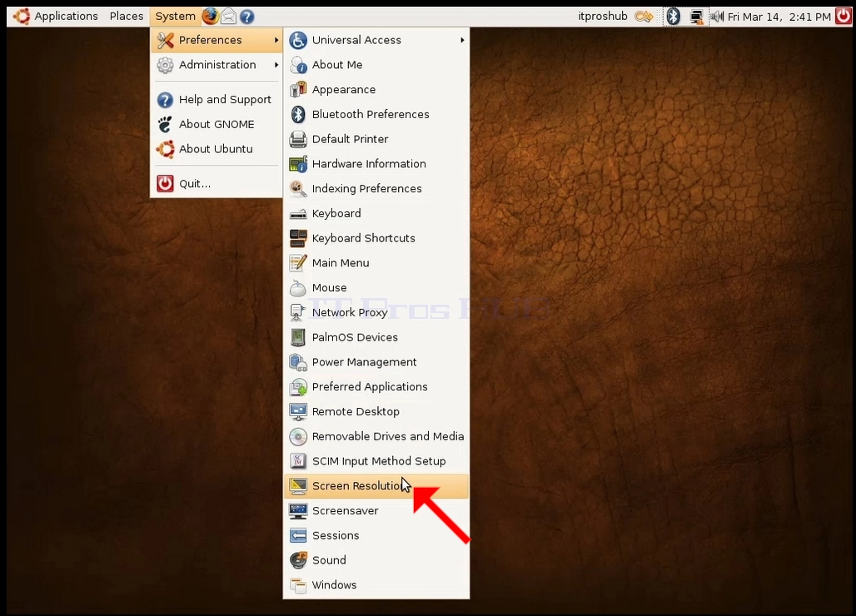Viewport: 856px width, 616px height.
Task: Click the Indexing Preferences magnifier icon
Action: (298, 189)
